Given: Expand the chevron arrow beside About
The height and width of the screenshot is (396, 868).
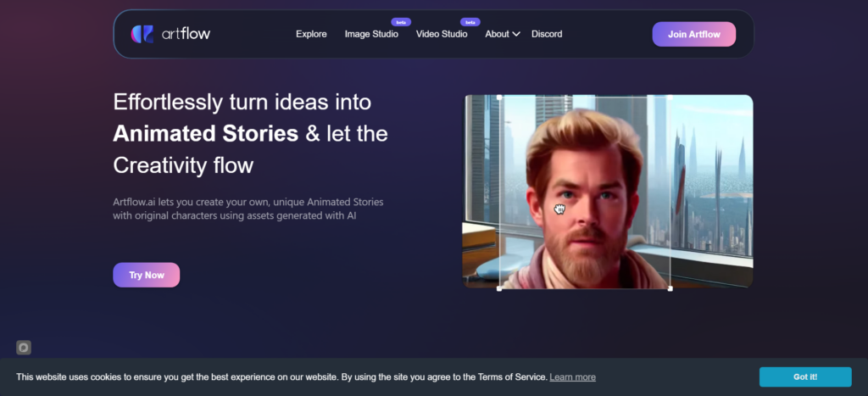Looking at the screenshot, I should 516,34.
